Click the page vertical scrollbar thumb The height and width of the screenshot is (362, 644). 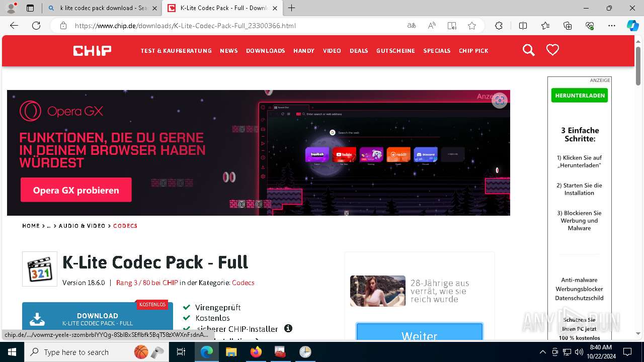click(x=638, y=65)
